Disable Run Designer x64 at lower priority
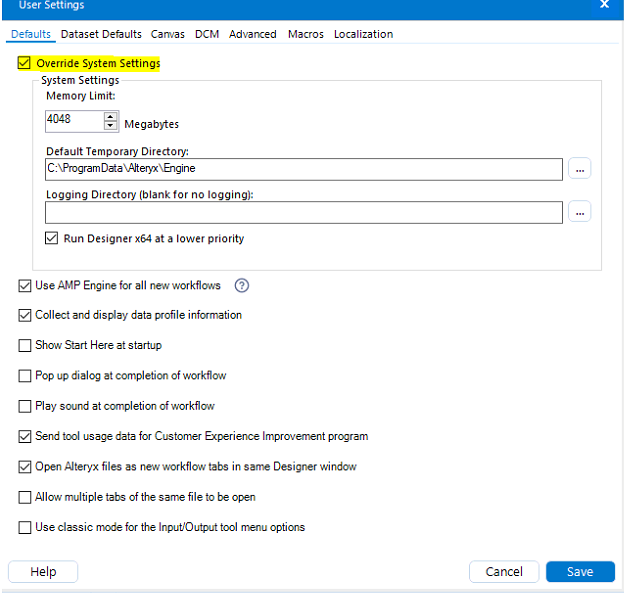Viewport: 624px width, 593px height. 52,239
